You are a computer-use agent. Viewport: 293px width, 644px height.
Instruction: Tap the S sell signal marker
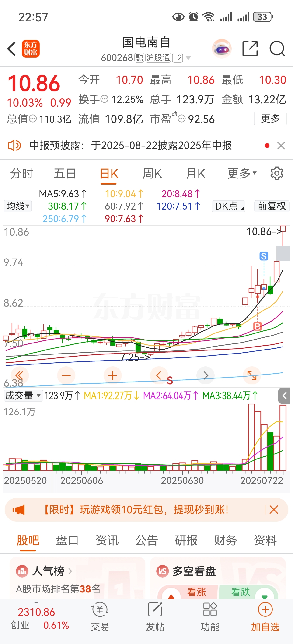coord(264,256)
